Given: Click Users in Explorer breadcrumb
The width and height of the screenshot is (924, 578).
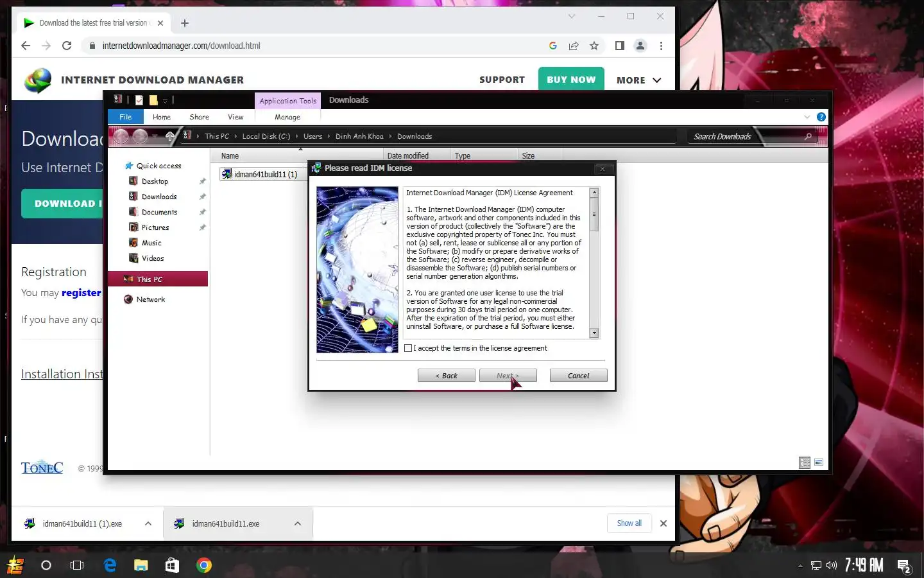Looking at the screenshot, I should pyautogui.click(x=312, y=136).
